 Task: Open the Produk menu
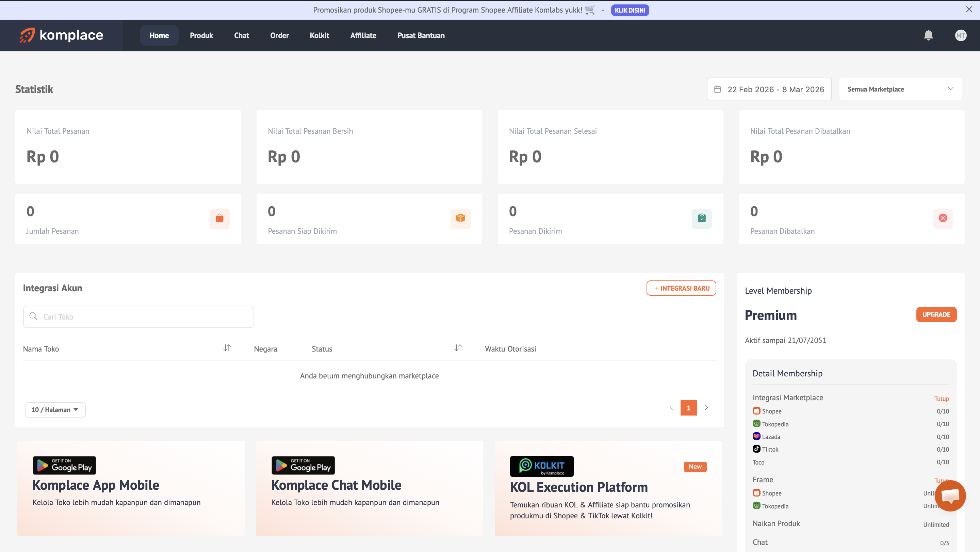[x=201, y=35]
